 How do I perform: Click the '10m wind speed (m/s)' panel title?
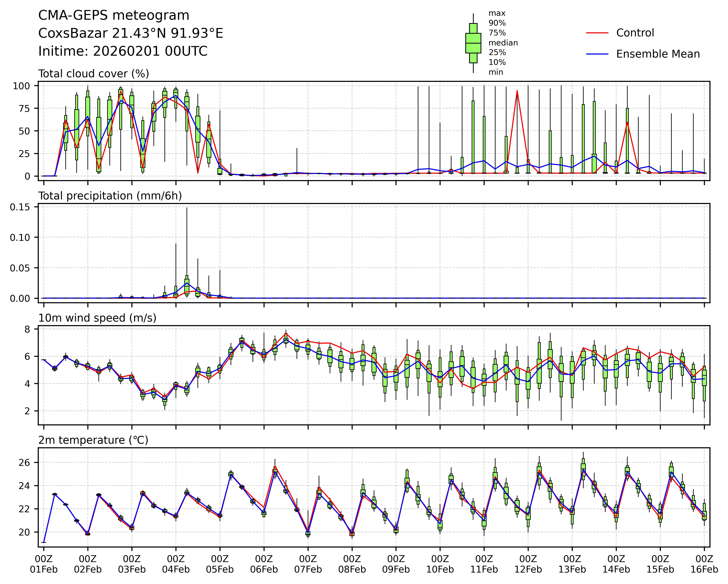(x=97, y=318)
